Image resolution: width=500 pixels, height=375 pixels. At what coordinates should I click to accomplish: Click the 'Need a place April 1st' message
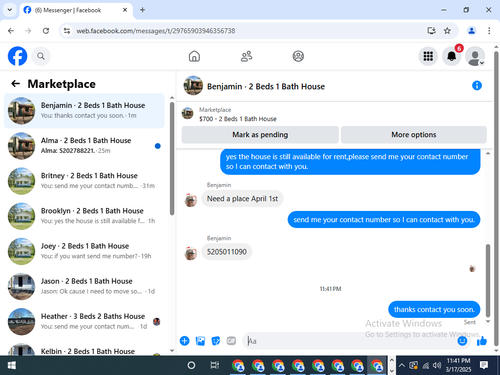click(242, 199)
